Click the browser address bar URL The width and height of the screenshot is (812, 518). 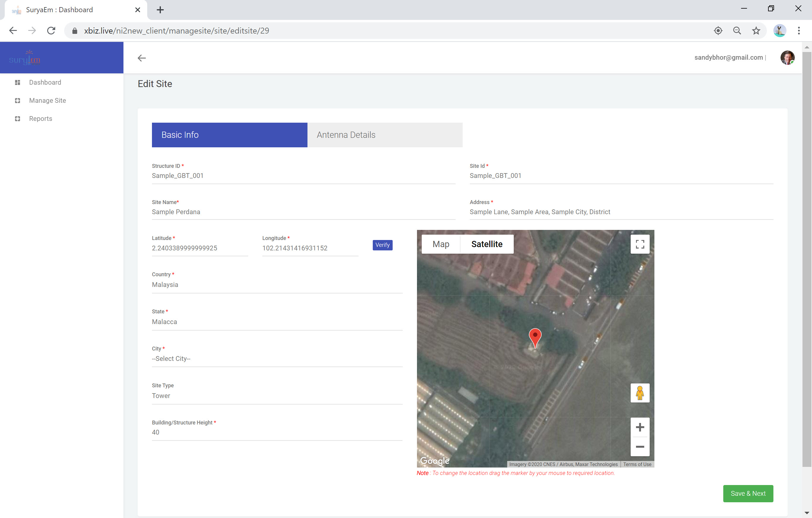(x=176, y=31)
